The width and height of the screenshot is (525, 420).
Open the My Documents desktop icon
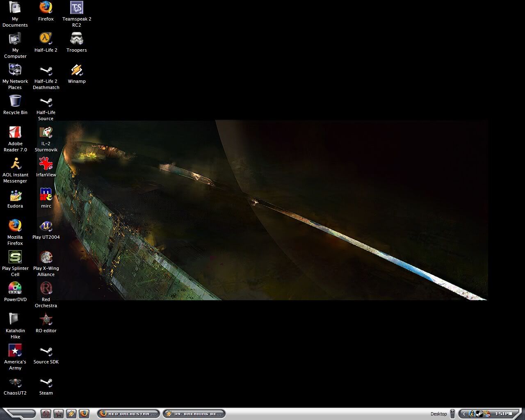tap(15, 14)
